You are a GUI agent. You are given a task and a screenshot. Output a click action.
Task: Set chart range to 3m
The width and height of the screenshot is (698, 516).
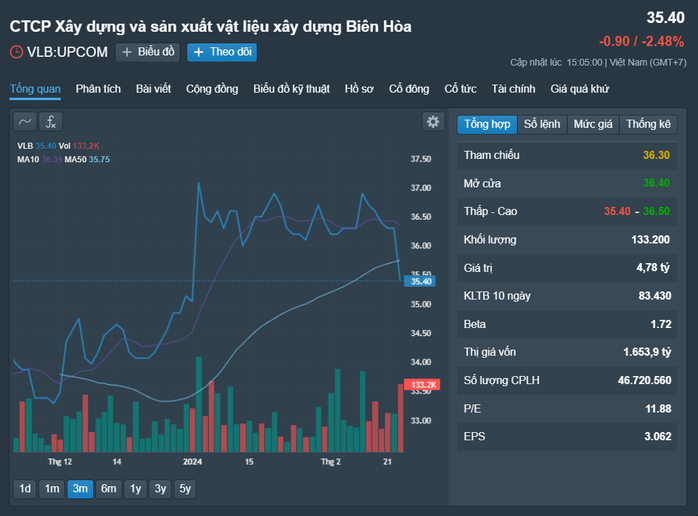[80, 489]
